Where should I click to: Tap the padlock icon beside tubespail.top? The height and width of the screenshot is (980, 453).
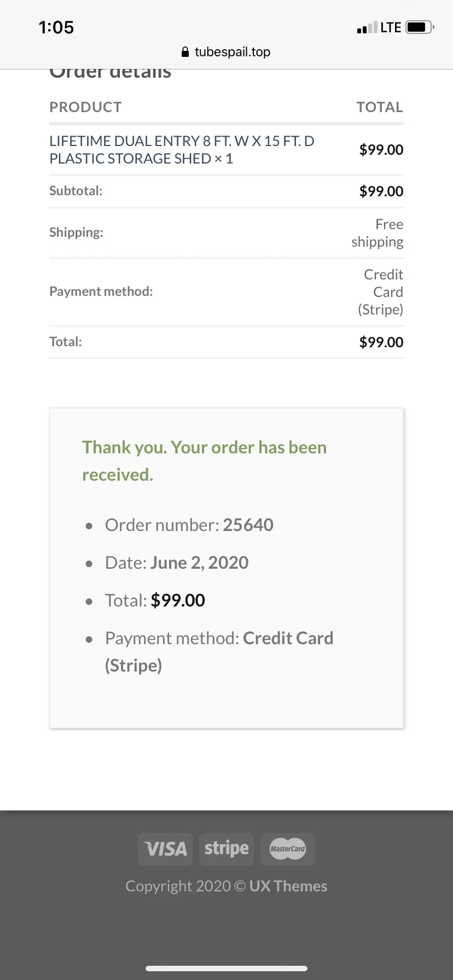pyautogui.click(x=185, y=52)
